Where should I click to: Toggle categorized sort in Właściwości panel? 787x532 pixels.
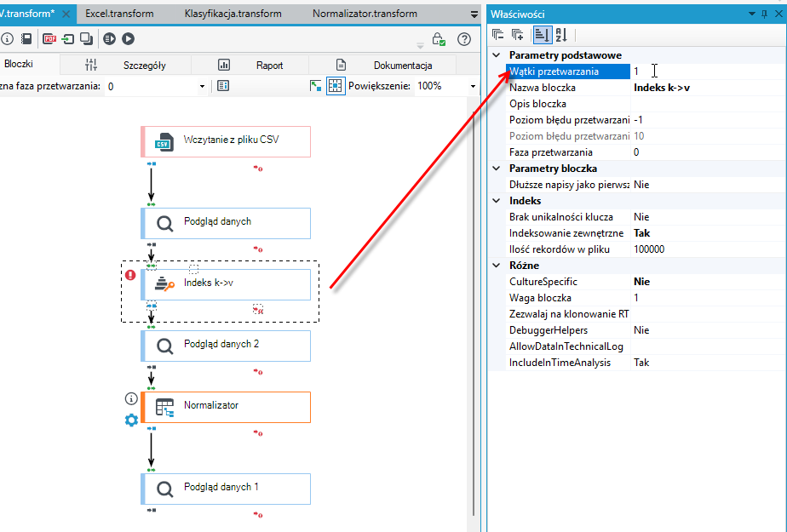[x=542, y=35]
